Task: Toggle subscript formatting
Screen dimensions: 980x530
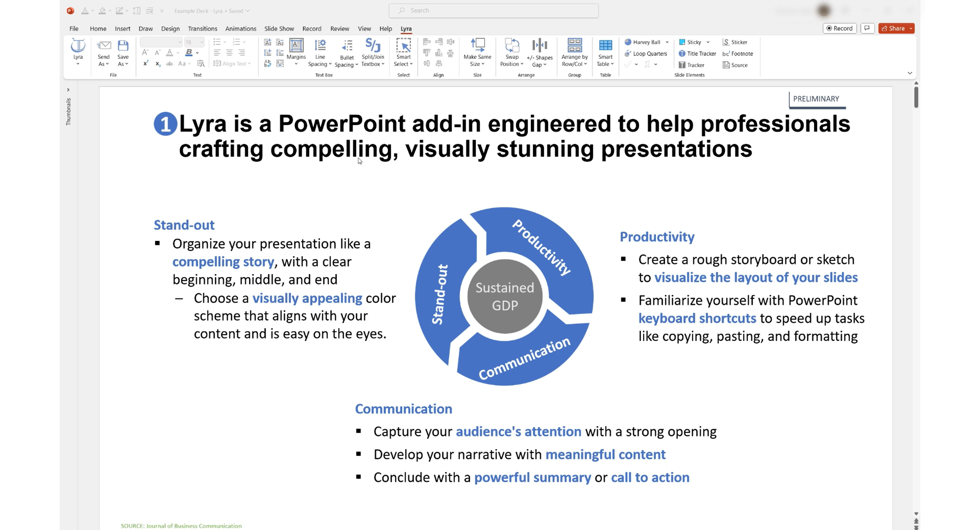Action: click(158, 64)
